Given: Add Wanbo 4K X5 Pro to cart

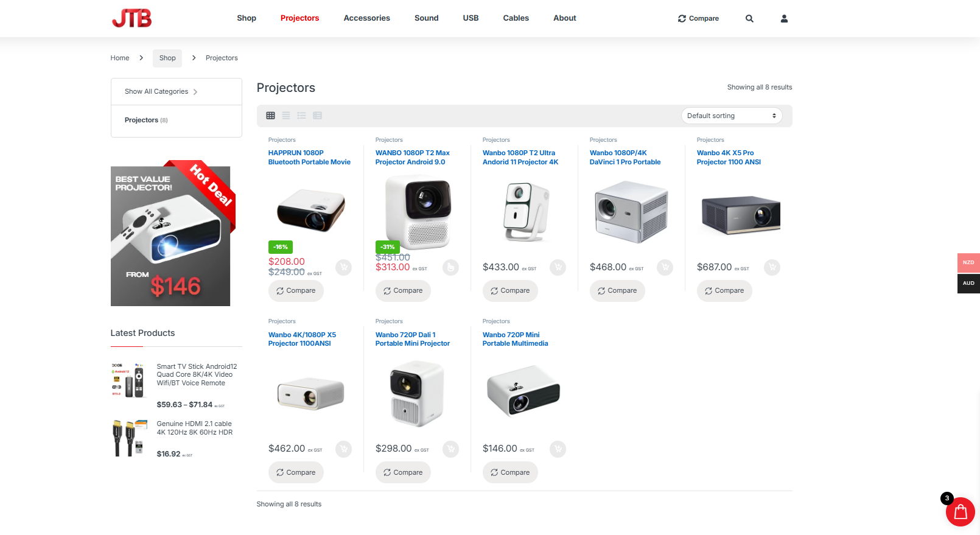Looking at the screenshot, I should [772, 267].
